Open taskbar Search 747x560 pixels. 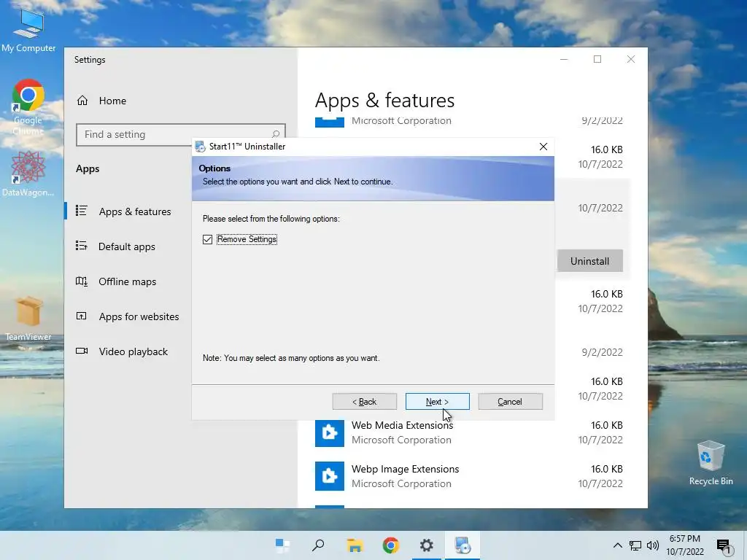318,545
